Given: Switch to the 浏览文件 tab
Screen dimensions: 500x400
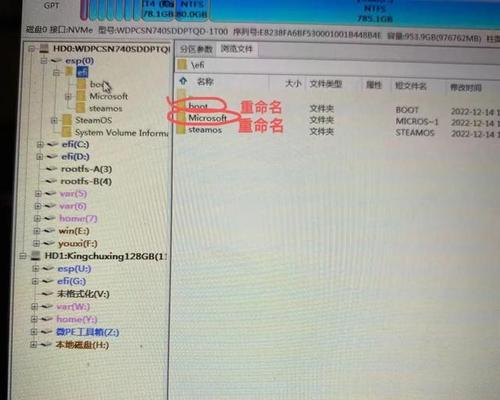Looking at the screenshot, I should pos(237,49).
